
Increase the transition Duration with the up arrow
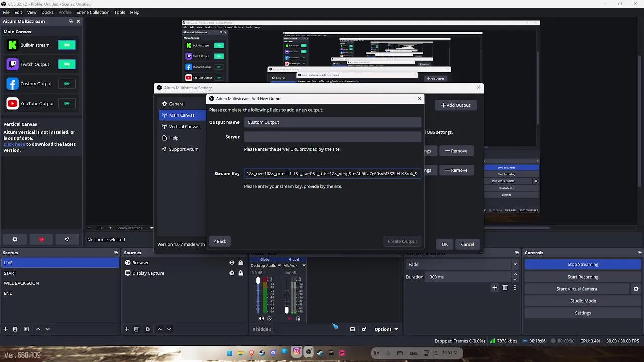pyautogui.click(x=515, y=275)
